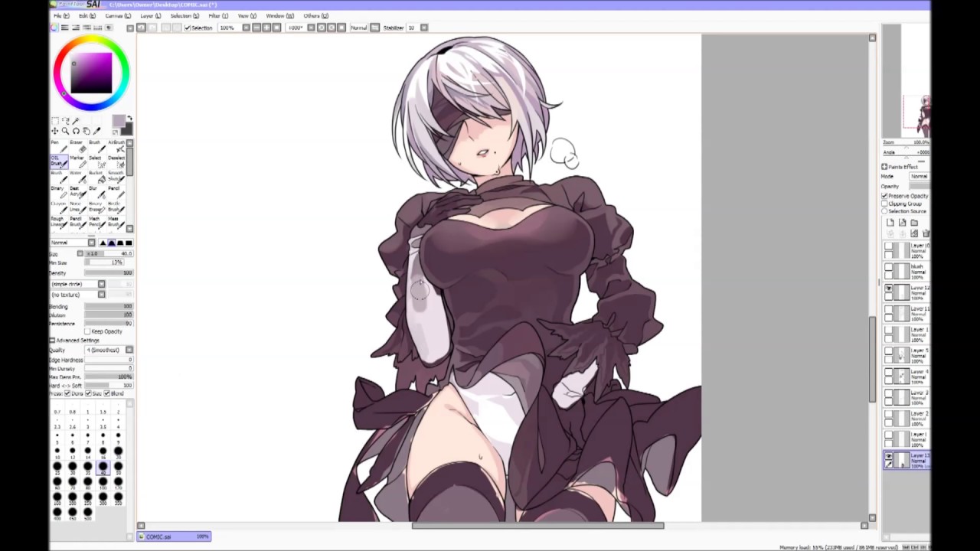The height and width of the screenshot is (551, 980).
Task: Enable the Selection Source checkbox
Action: tap(884, 211)
